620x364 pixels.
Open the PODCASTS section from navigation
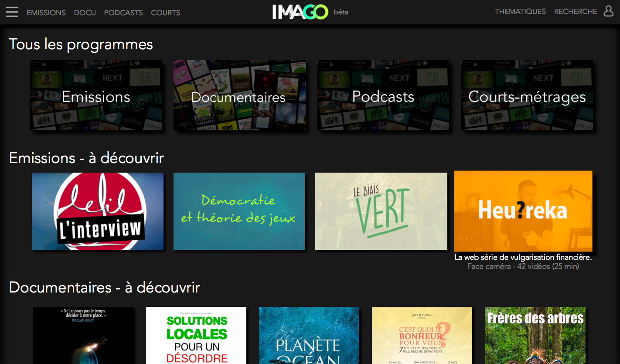123,13
